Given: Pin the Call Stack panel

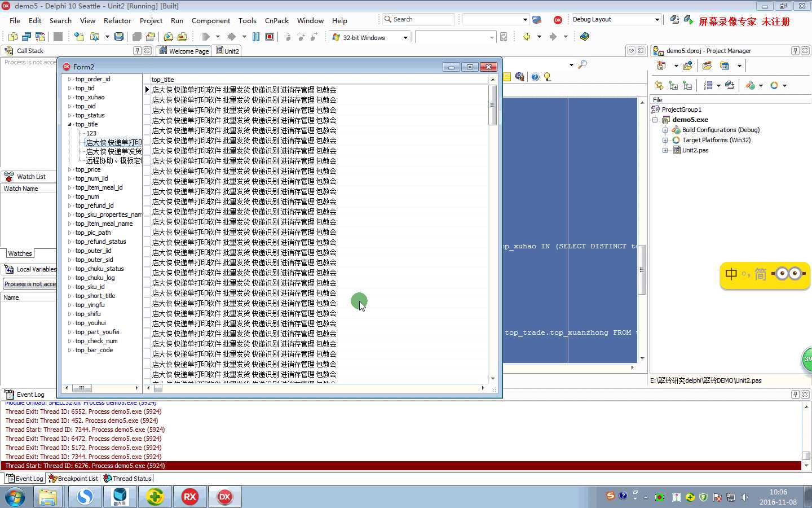Looking at the screenshot, I should (137, 51).
